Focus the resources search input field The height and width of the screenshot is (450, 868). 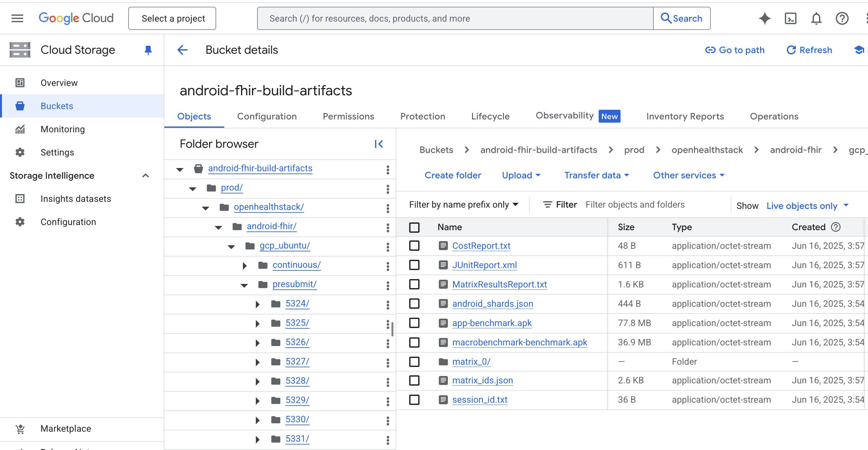click(455, 19)
